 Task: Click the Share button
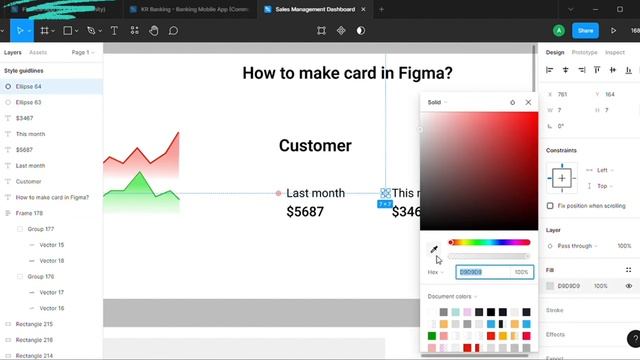(x=585, y=31)
